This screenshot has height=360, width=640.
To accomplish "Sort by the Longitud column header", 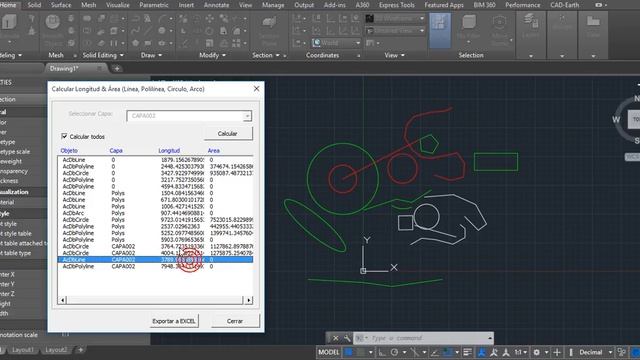I will point(169,151).
